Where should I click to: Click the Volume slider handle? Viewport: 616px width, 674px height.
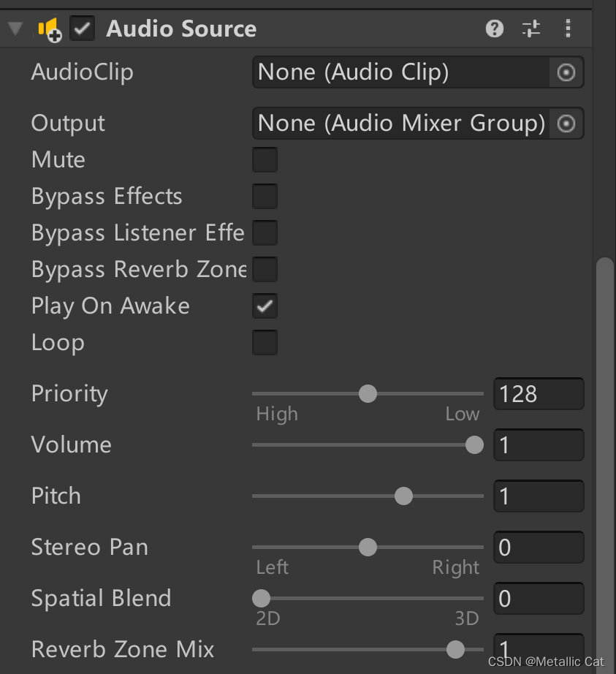coord(474,445)
